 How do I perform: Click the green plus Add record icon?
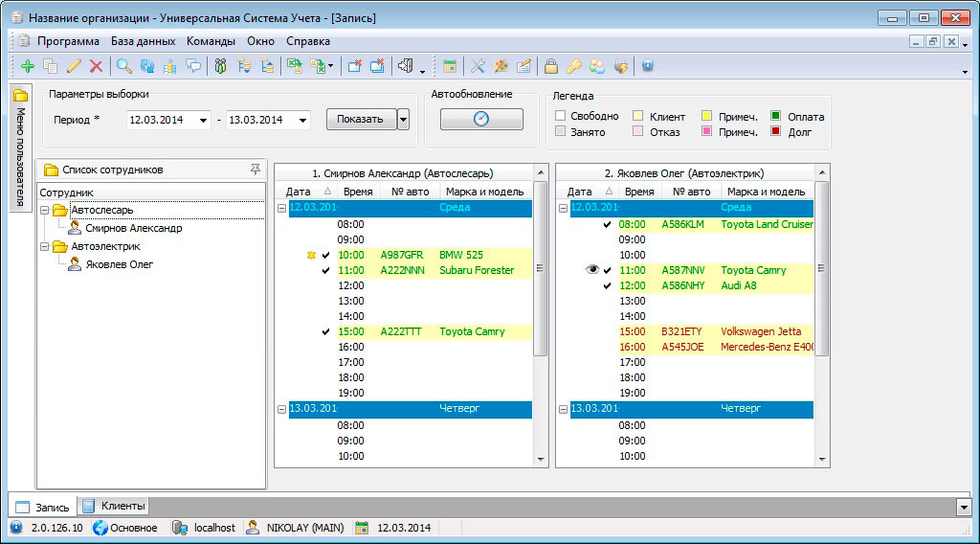click(27, 66)
